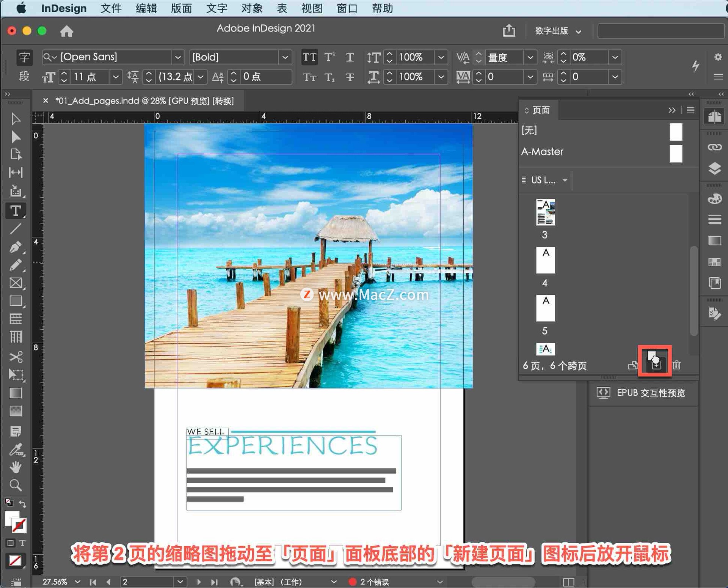Select the Type tool
Image resolution: width=728 pixels, height=588 pixels.
click(16, 211)
